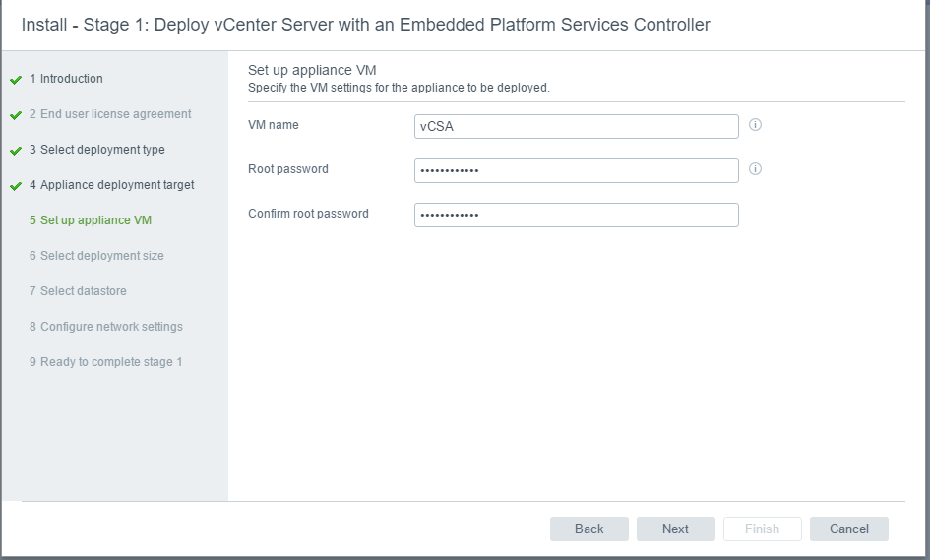Select step 5 Set up appliance VM
This screenshot has width=930, height=560.
tap(91, 220)
